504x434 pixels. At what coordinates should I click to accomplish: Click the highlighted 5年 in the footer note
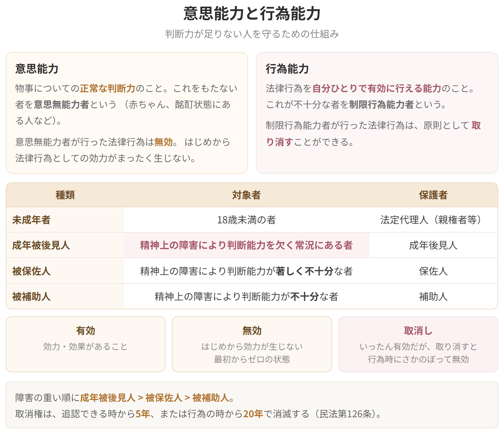tap(143, 414)
